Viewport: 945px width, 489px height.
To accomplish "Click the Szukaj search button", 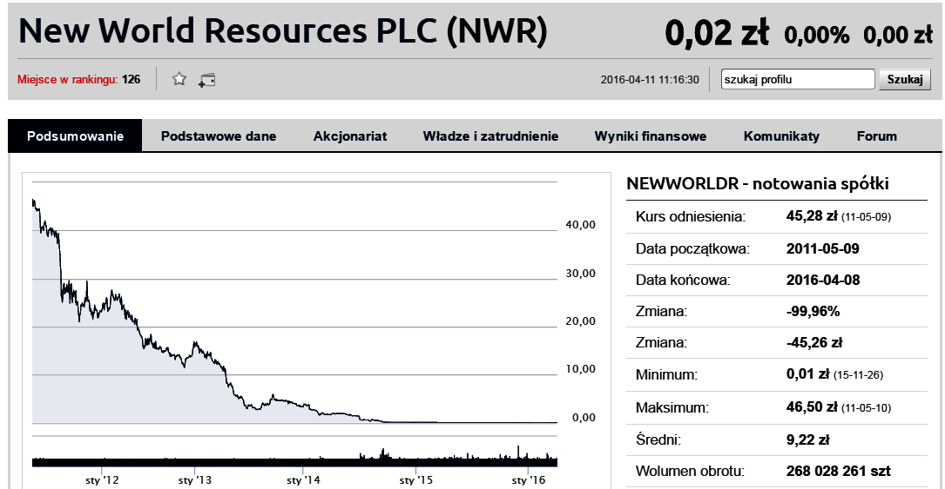I will coord(905,80).
